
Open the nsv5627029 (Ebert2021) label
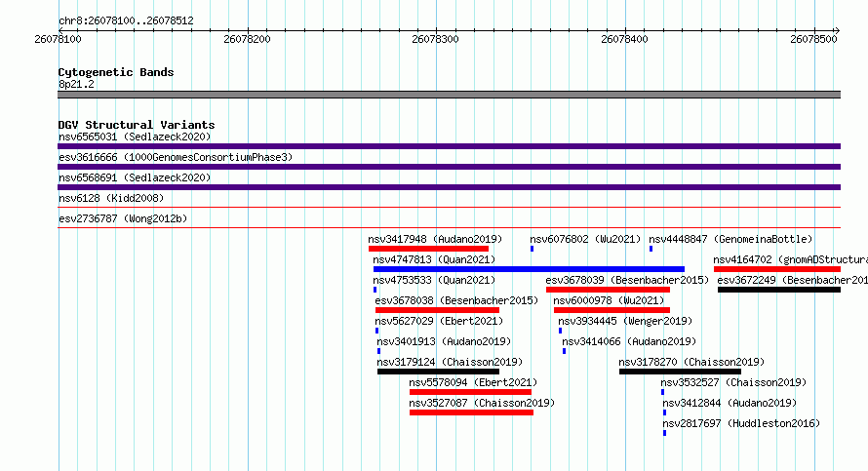(439, 321)
